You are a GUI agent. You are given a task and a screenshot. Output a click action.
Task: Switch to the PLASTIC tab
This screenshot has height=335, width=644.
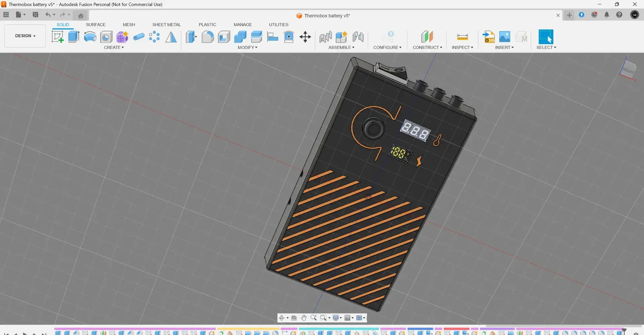coord(207,25)
